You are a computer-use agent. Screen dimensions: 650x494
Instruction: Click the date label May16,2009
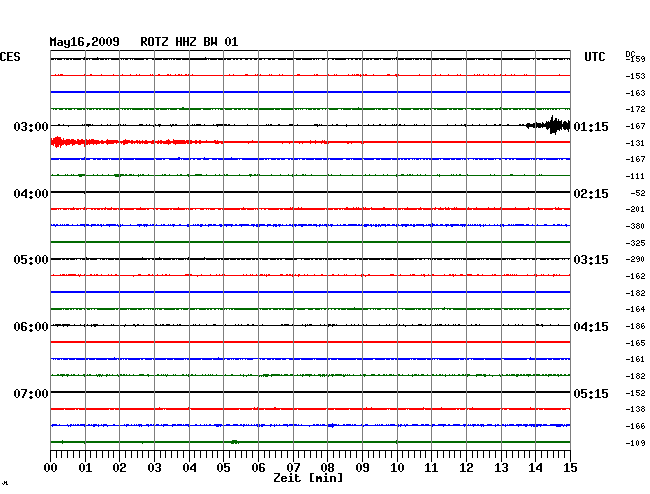point(85,42)
